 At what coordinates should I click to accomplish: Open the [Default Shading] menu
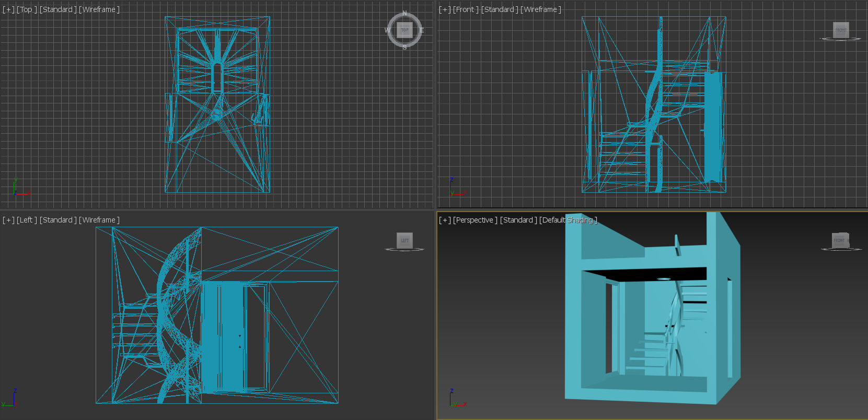click(x=568, y=220)
